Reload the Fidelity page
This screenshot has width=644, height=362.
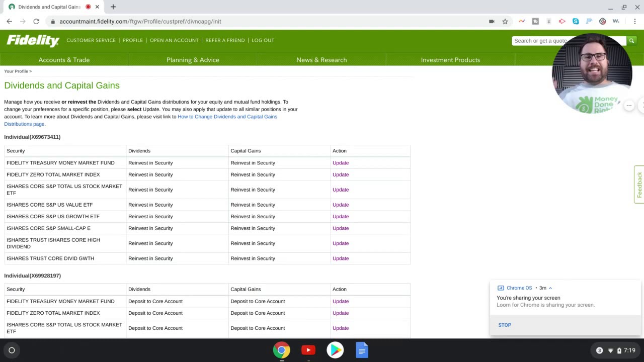coord(36,22)
